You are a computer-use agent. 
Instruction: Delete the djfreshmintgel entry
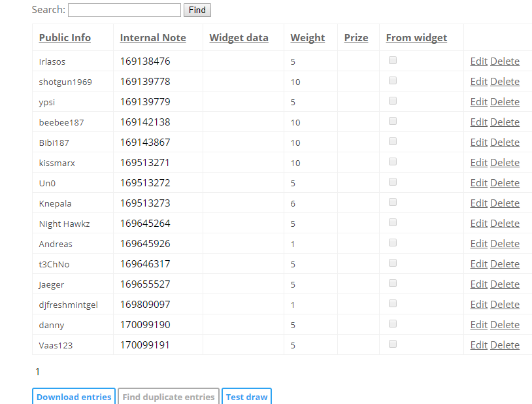(505, 305)
